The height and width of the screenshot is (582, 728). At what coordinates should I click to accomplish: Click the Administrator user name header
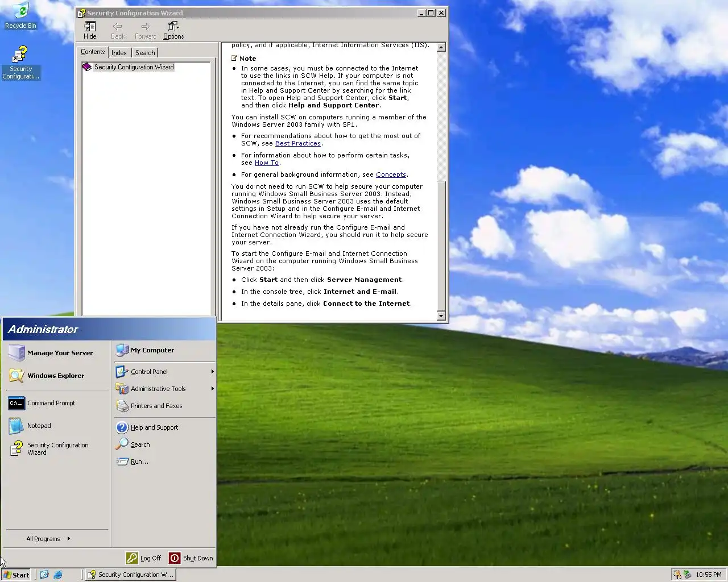43,329
